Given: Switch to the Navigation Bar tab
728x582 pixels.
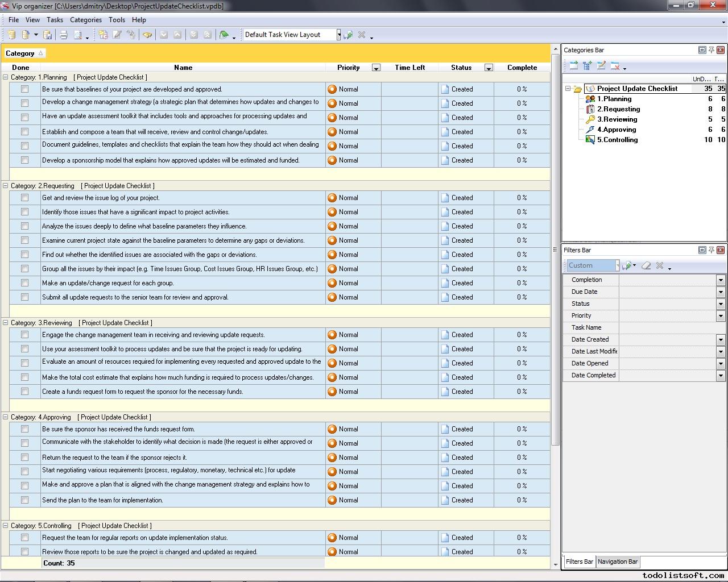Looking at the screenshot, I should (x=617, y=562).
